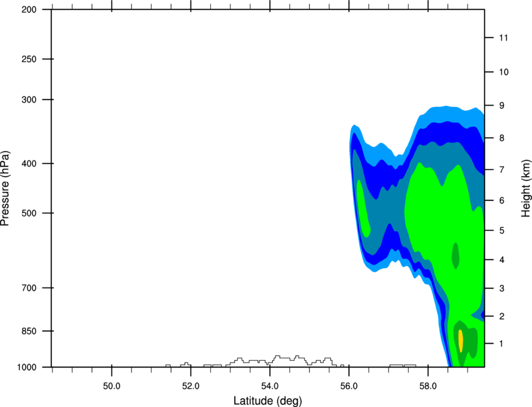Click the dark green contour patch near 4 km
Viewport: 532px width, 407px height.
tap(455, 256)
